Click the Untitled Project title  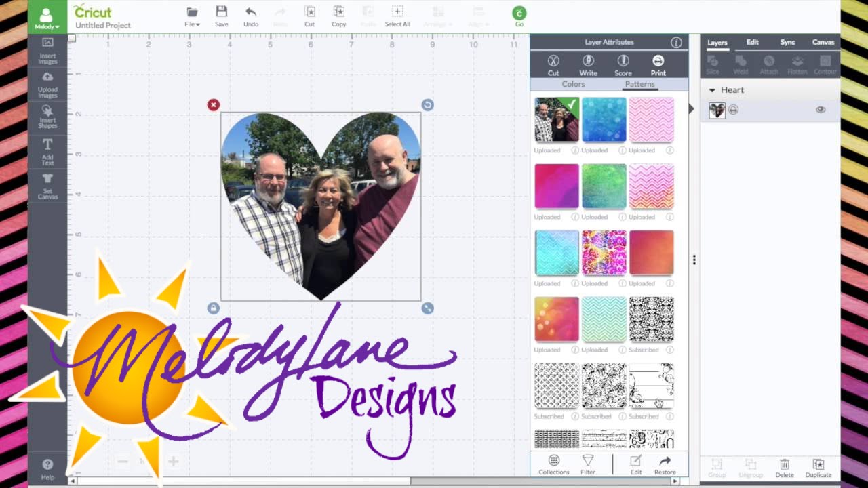pyautogui.click(x=103, y=25)
